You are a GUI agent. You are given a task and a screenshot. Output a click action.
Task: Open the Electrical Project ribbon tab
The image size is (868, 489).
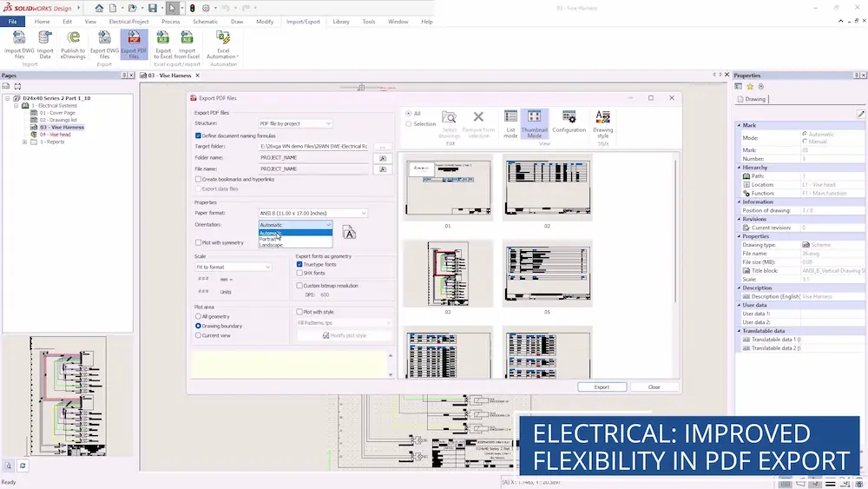(128, 21)
